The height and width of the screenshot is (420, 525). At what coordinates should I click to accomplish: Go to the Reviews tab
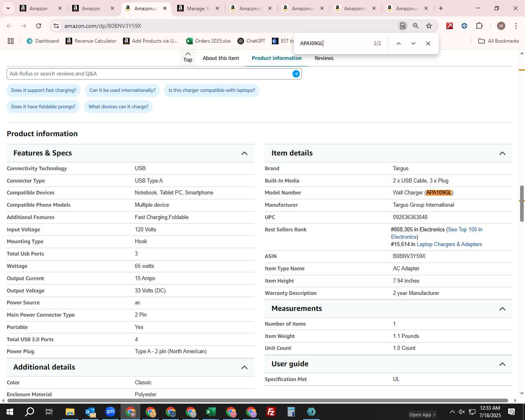coord(324,58)
